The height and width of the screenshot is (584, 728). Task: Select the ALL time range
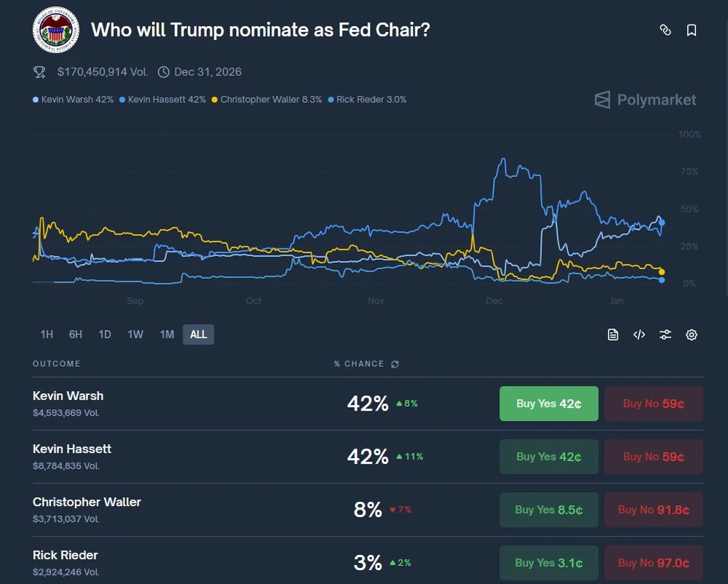[198, 334]
